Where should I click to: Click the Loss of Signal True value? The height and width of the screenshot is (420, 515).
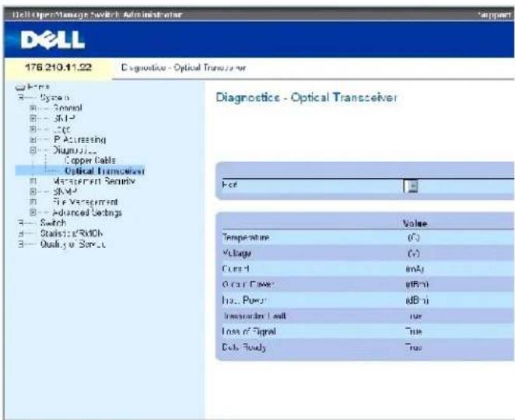414,331
